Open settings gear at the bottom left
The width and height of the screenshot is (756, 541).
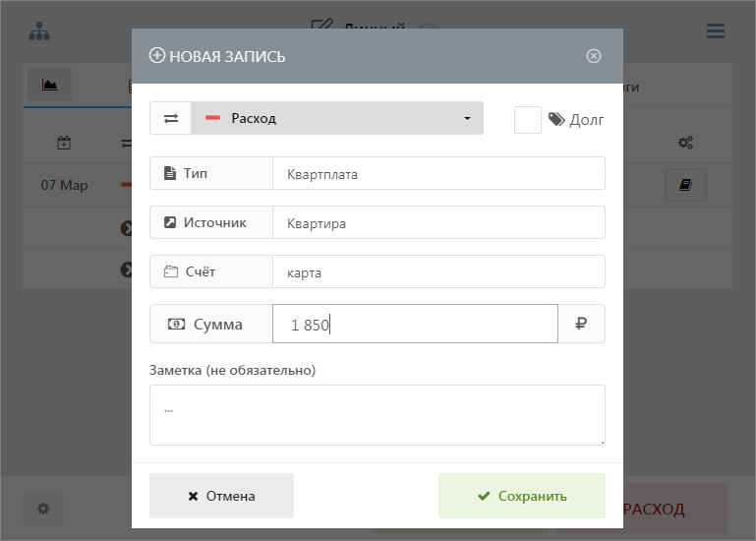click(43, 509)
